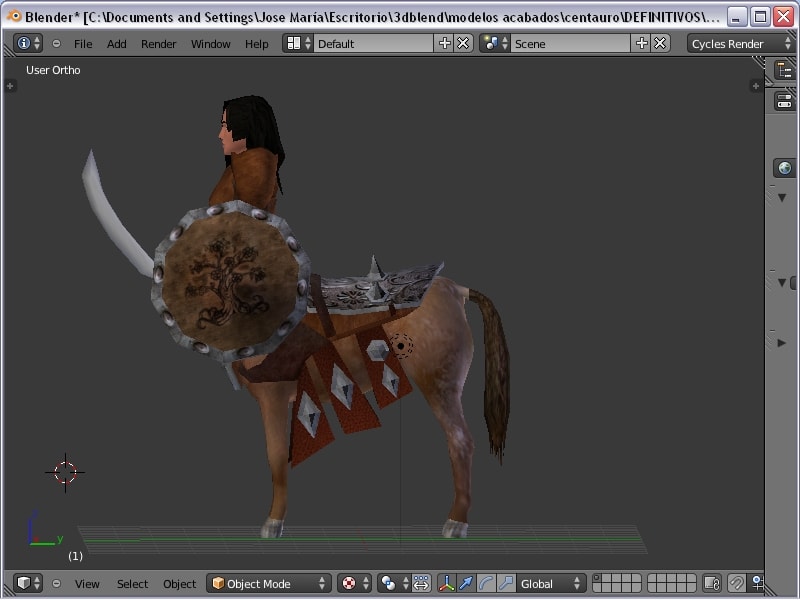
Task: Open the Global transform orientation dropdown
Action: (552, 583)
